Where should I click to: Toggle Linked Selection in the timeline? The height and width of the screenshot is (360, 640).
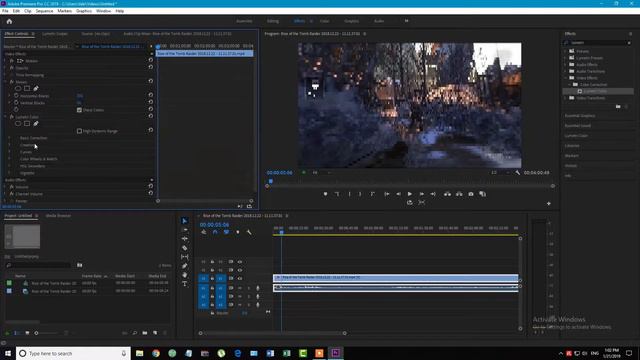click(x=226, y=232)
